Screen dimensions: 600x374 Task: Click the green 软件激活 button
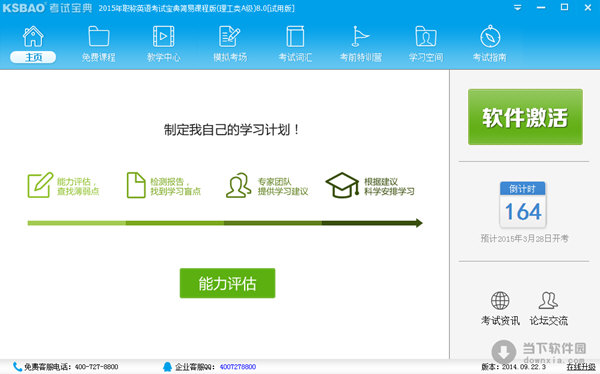(525, 117)
